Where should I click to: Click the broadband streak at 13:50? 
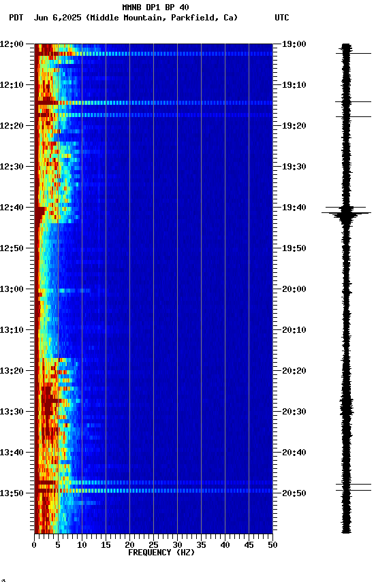tap(153, 491)
